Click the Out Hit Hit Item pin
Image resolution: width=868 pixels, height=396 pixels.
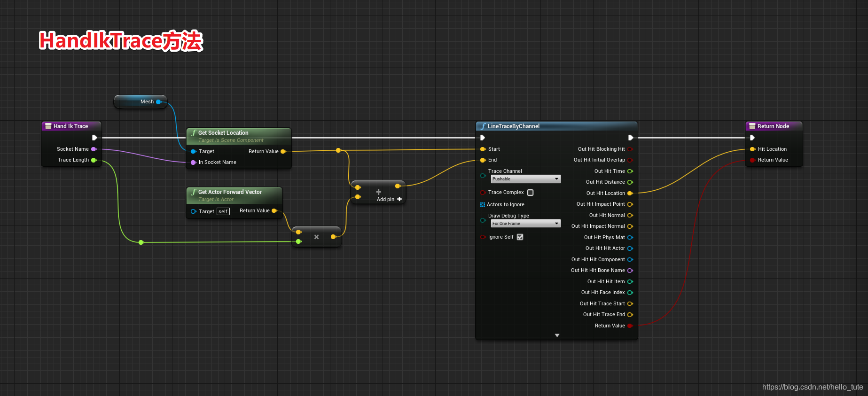[x=630, y=282]
